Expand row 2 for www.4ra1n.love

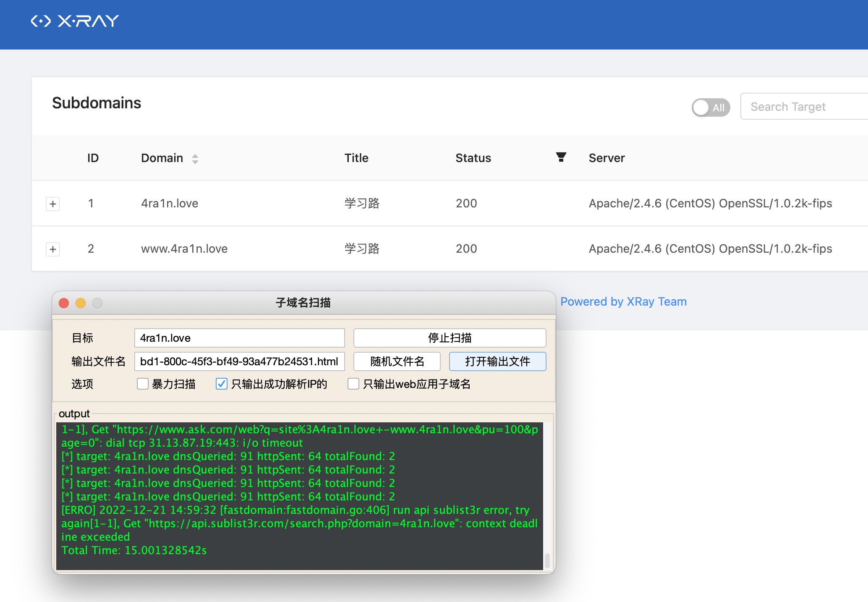53,249
